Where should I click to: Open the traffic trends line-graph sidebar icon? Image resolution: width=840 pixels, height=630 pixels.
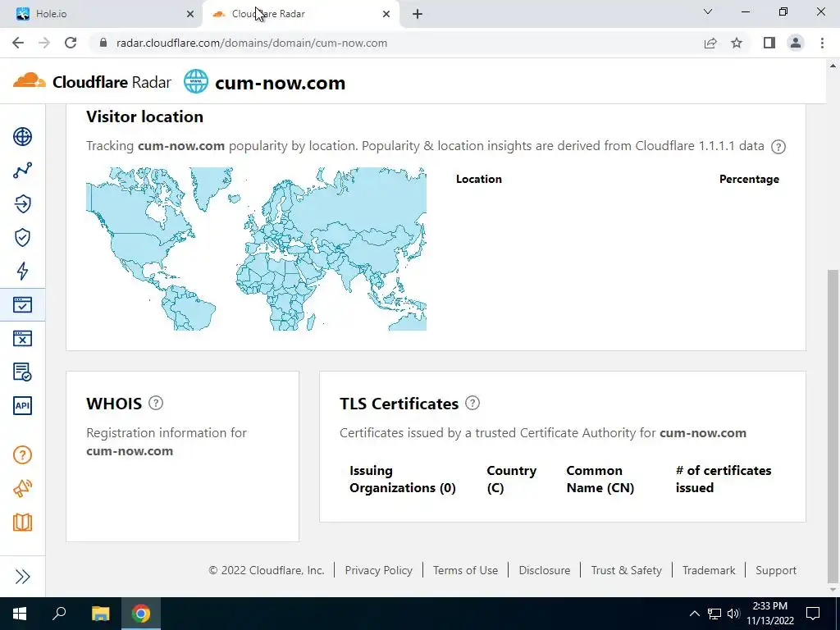coord(22,171)
